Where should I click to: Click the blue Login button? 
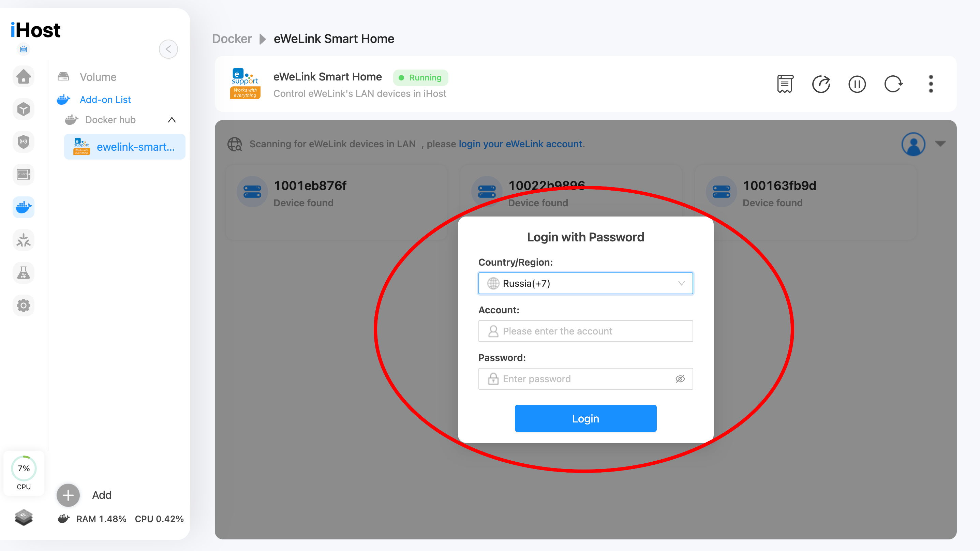(585, 418)
